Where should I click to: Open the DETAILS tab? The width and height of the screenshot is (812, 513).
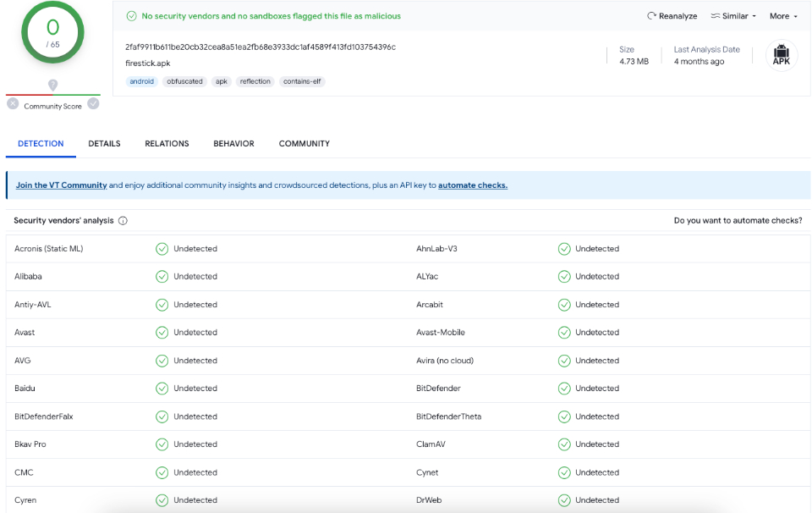pyautogui.click(x=104, y=144)
